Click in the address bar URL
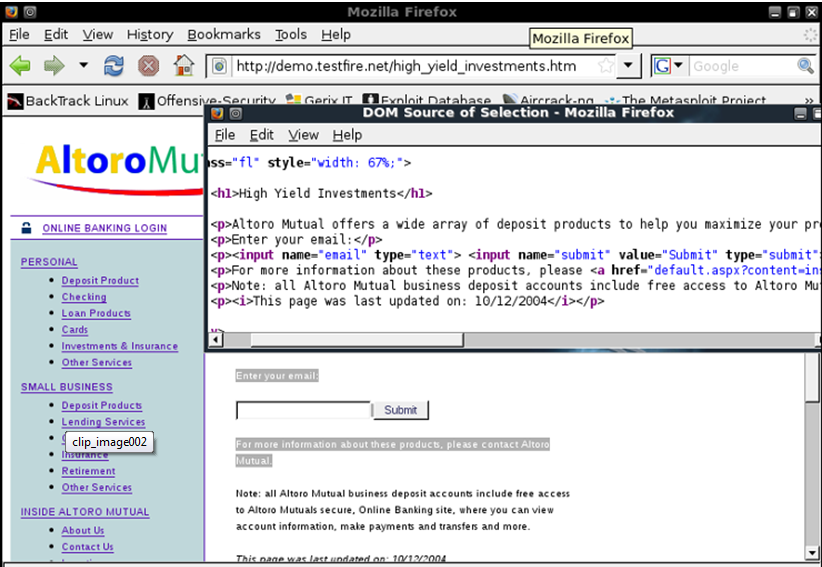 coord(406,66)
